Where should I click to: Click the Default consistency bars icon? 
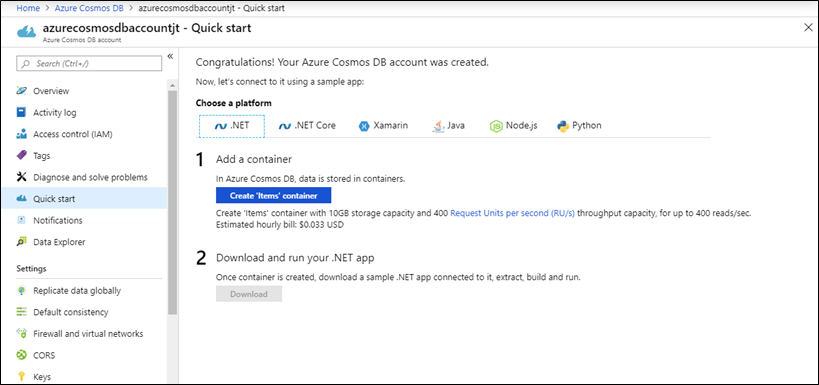tap(21, 312)
